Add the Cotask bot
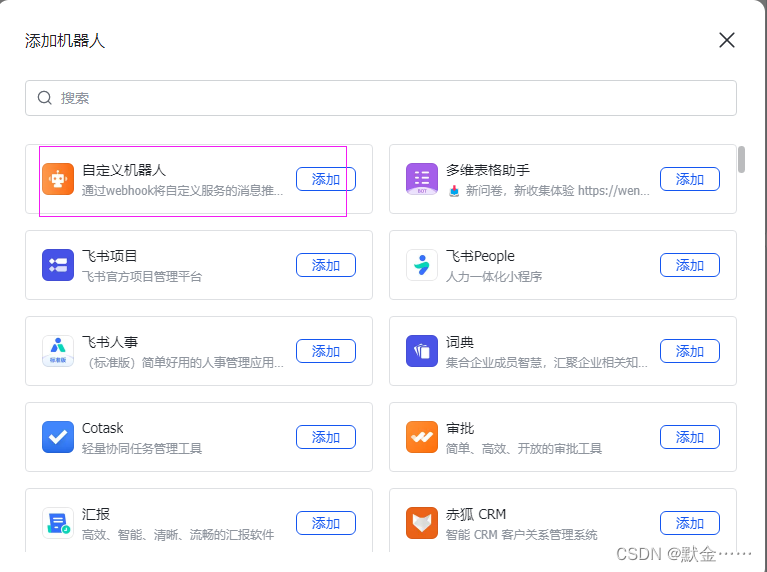This screenshot has width=767, height=572. point(326,437)
